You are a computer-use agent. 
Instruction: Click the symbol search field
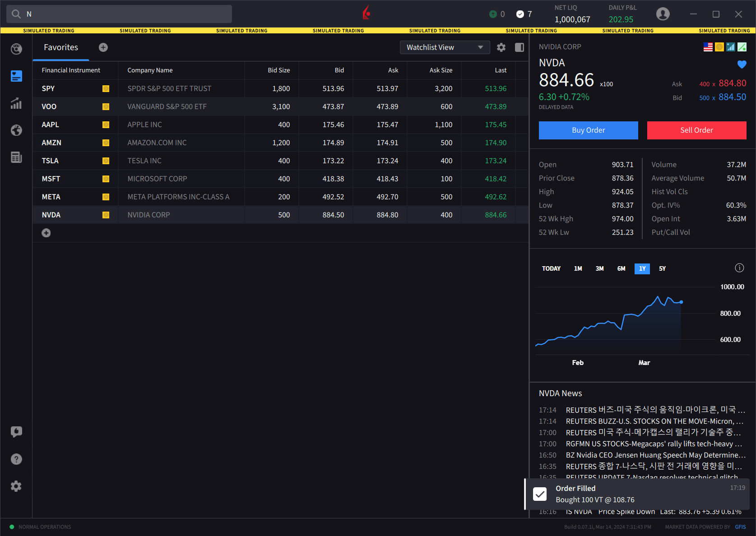(x=120, y=14)
